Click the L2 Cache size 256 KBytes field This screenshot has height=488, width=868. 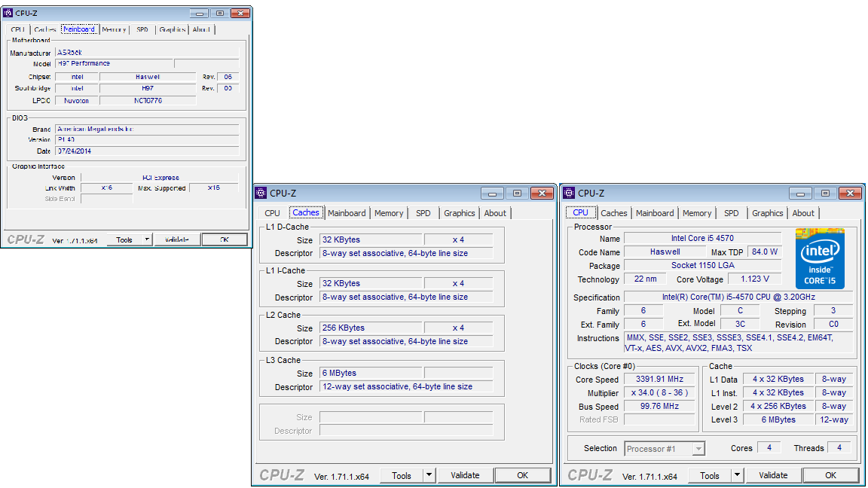pyautogui.click(x=371, y=328)
